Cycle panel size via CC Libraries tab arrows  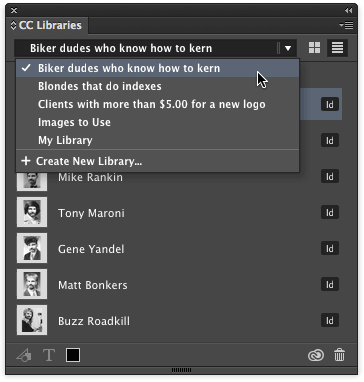(13, 25)
